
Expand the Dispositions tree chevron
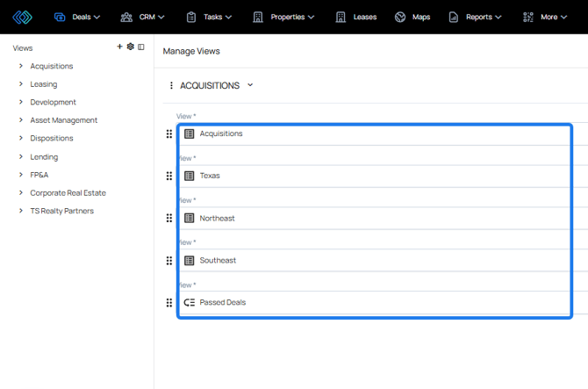[x=21, y=138]
